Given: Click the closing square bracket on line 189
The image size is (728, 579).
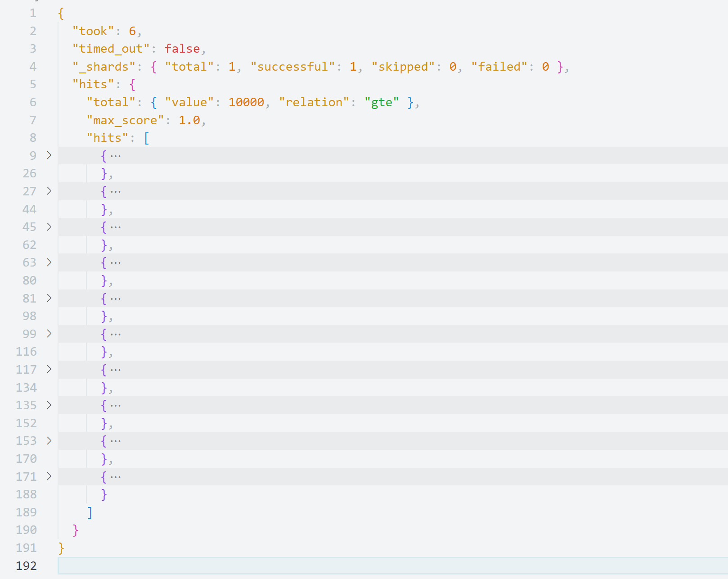Looking at the screenshot, I should (x=90, y=512).
